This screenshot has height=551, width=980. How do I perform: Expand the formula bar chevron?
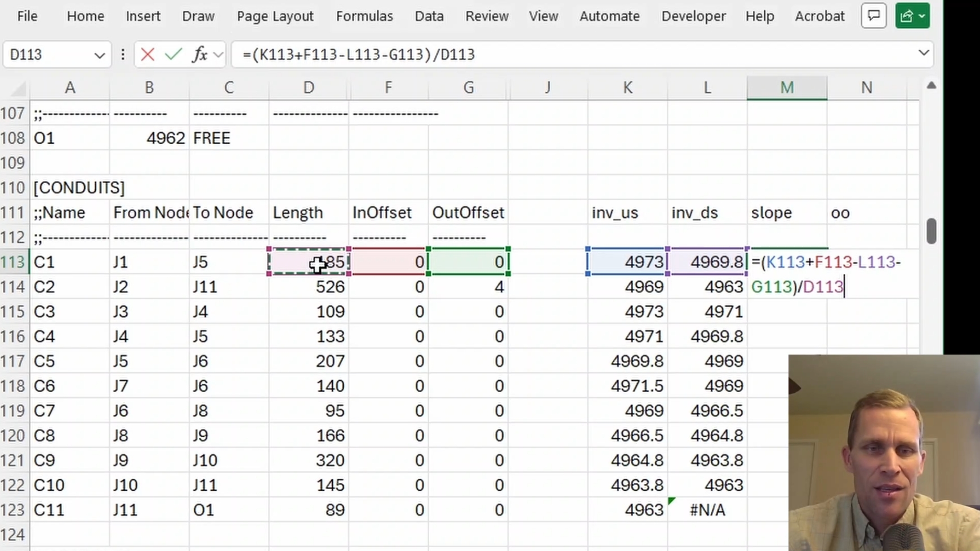[923, 54]
